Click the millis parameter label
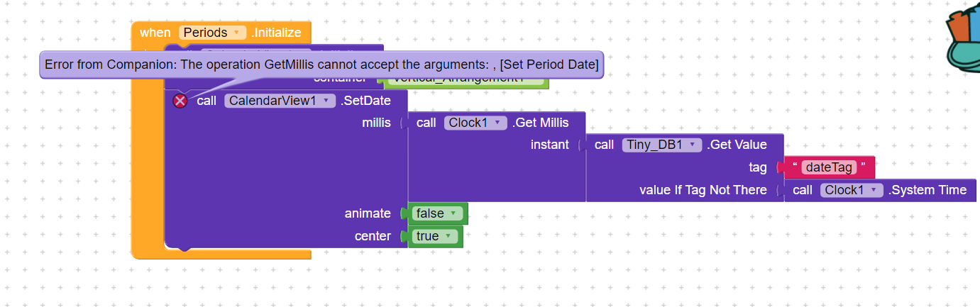 point(376,123)
